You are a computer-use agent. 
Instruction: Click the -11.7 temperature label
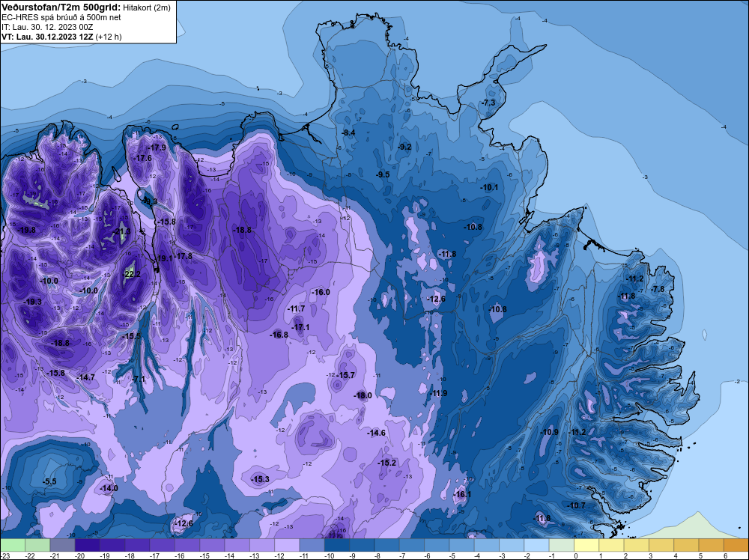pos(296,309)
